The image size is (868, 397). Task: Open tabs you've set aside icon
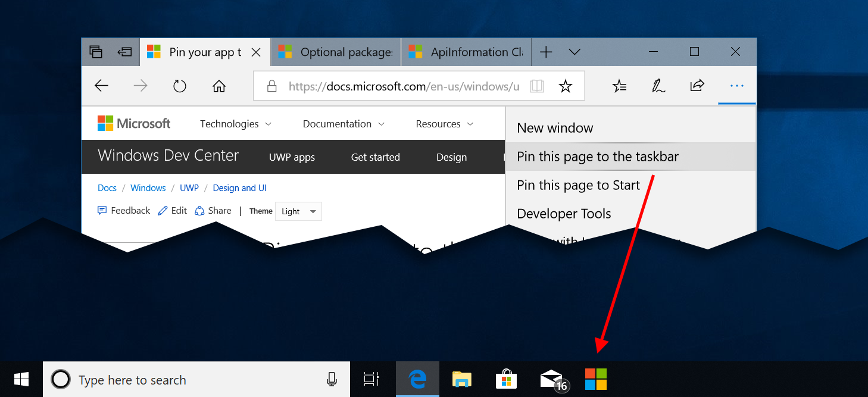(96, 52)
